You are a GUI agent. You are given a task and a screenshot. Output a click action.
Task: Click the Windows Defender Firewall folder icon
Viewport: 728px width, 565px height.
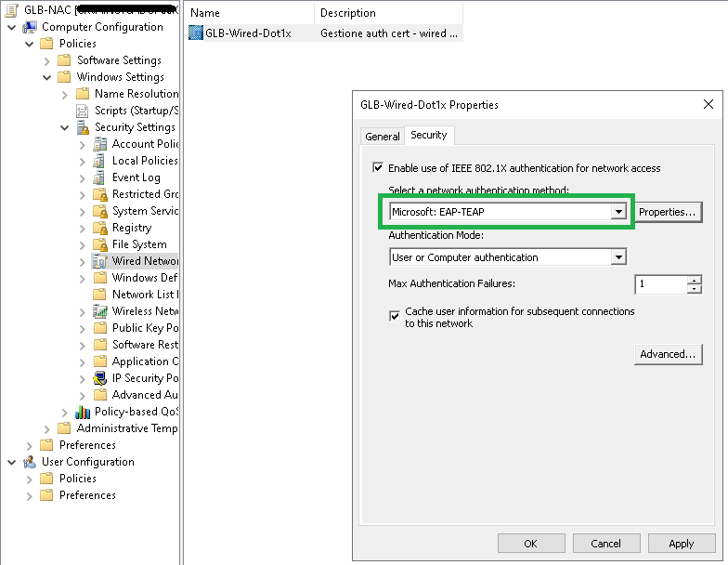[x=100, y=278]
